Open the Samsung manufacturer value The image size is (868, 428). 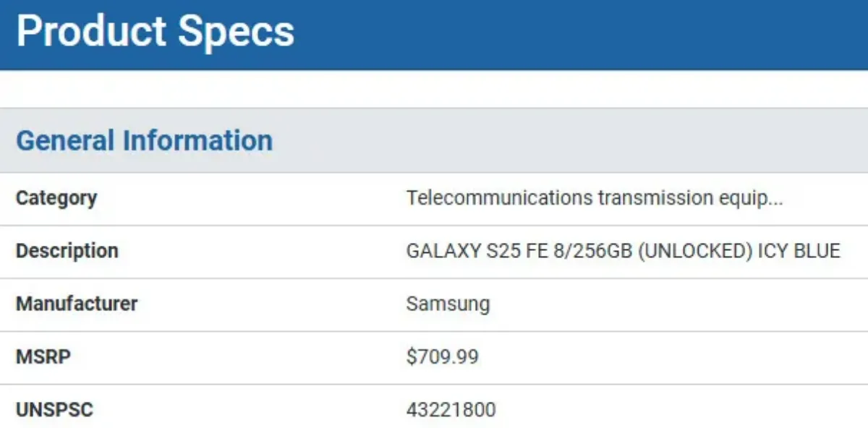tap(448, 304)
